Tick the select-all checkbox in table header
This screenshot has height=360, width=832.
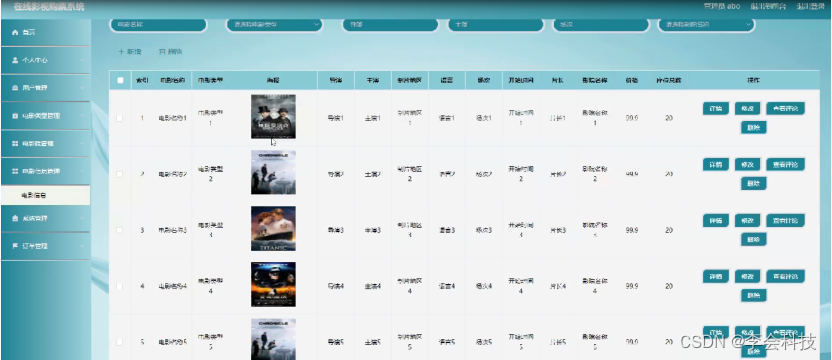point(120,80)
